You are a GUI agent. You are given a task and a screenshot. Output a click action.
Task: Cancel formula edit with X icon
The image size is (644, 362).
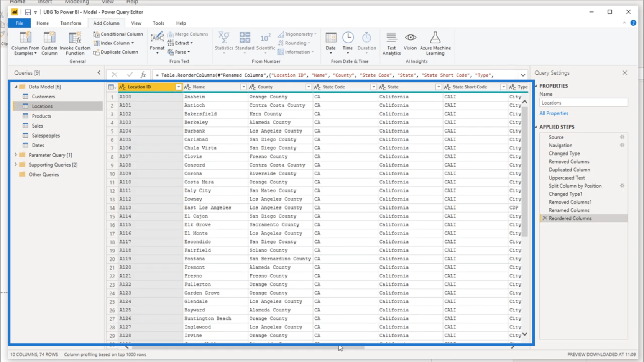click(x=114, y=75)
